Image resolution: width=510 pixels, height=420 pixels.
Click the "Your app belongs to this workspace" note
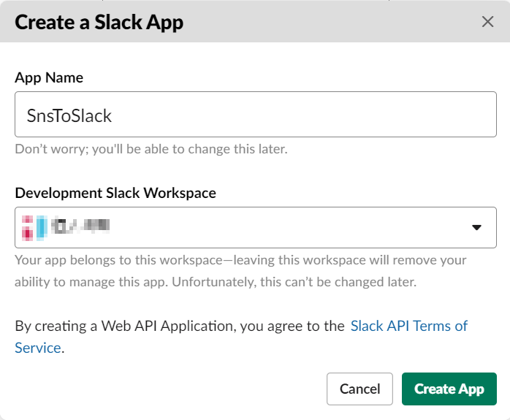240,271
